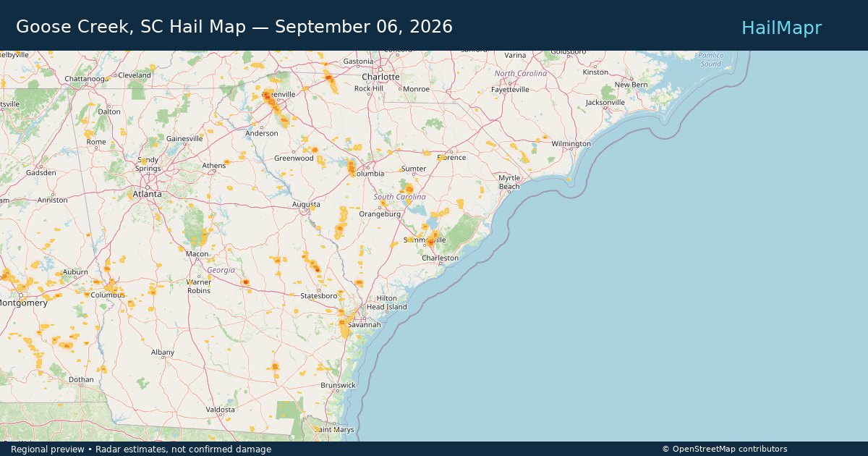Open the OpenStreetMap contributors attribution
Screen dimensions: 868x456
click(725, 449)
